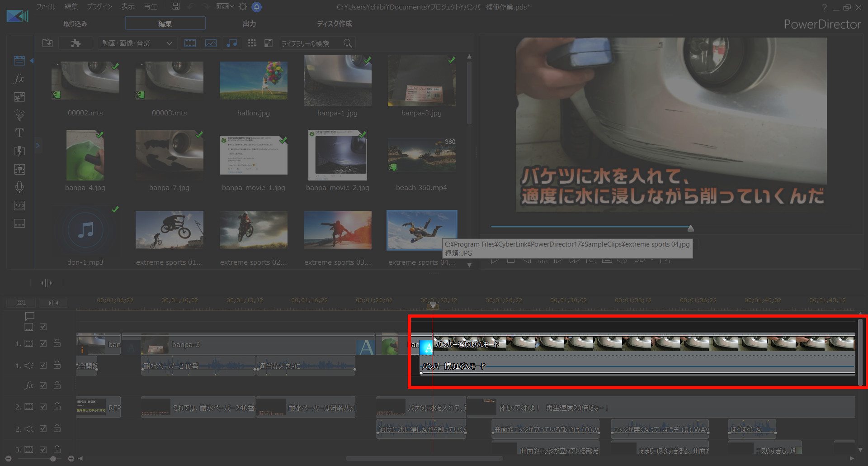Filter library to show audio only
This screenshot has width=868, height=466.
tap(231, 43)
